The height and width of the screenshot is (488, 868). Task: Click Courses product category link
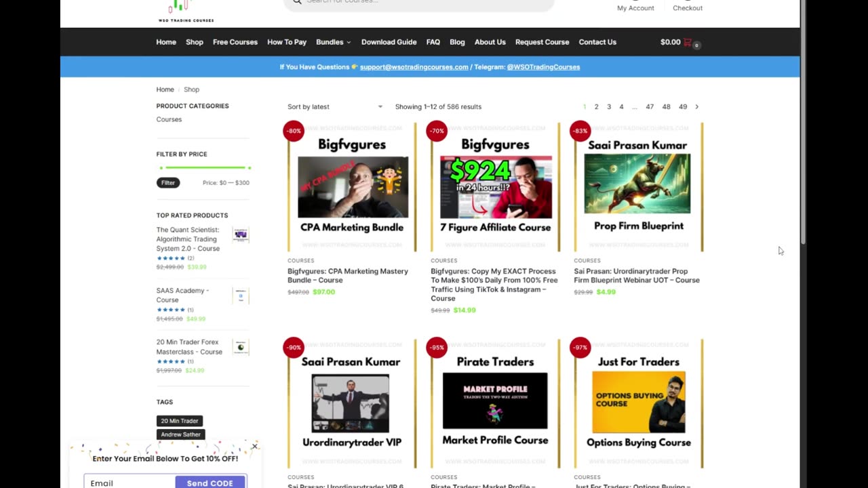coord(169,119)
